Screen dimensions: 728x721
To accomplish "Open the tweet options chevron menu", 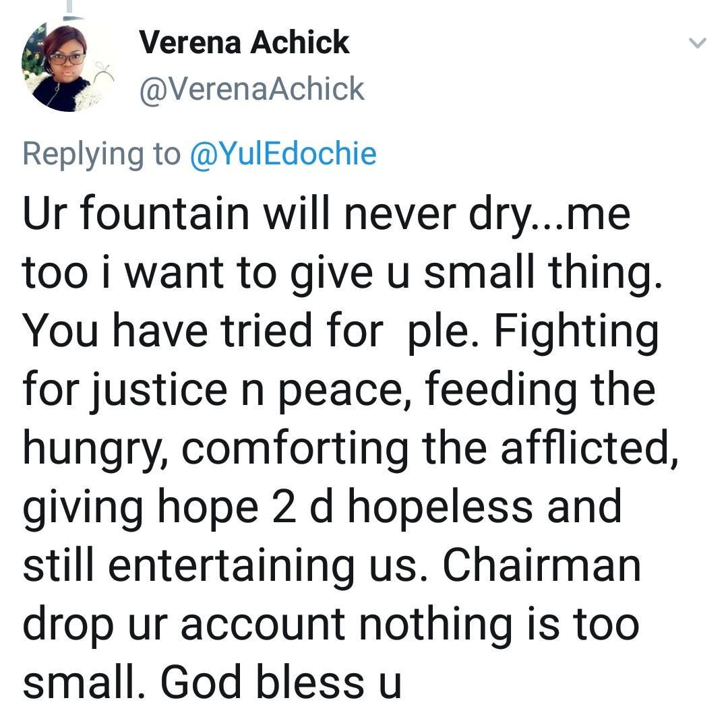I will pos(698,43).
